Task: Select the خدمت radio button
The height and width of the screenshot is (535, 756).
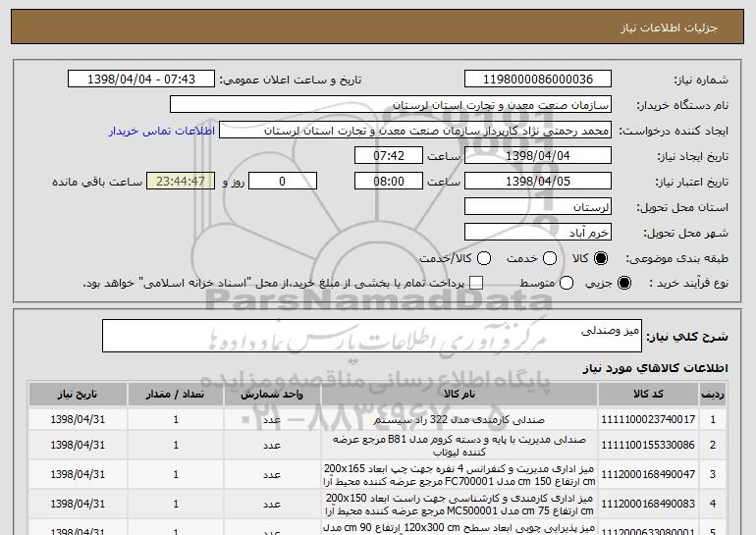Action: point(550,258)
